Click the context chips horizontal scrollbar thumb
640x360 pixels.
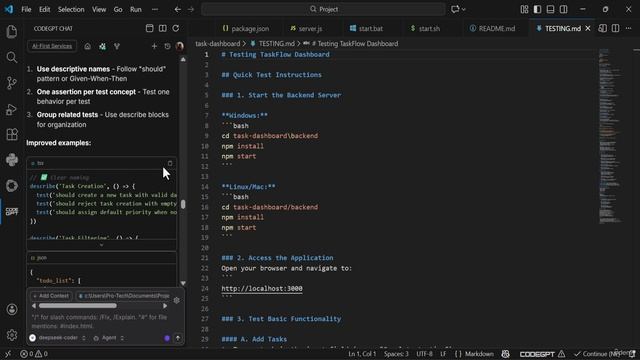[78, 306]
